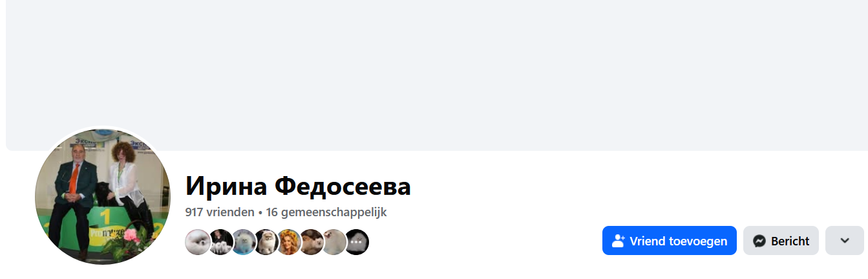Screen dimensions: 868x279
Task: Open avatar of woman with sunflower crown
Action: (x=288, y=242)
